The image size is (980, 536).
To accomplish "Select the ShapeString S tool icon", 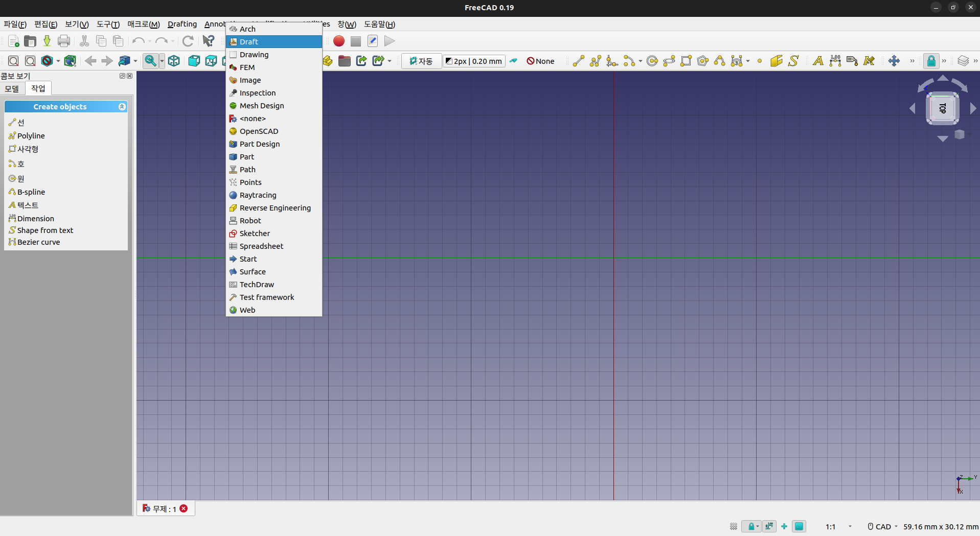I will (x=793, y=61).
